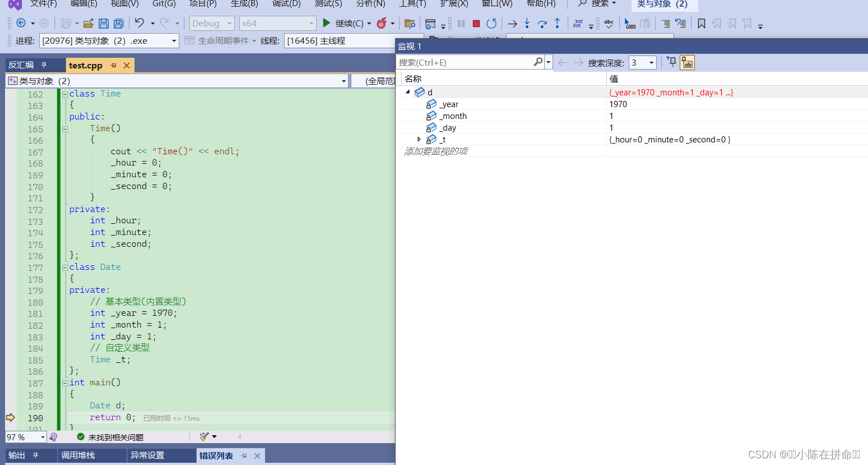The image size is (868, 465).
Task: Open the 生成(B) build menu
Action: [x=244, y=4]
